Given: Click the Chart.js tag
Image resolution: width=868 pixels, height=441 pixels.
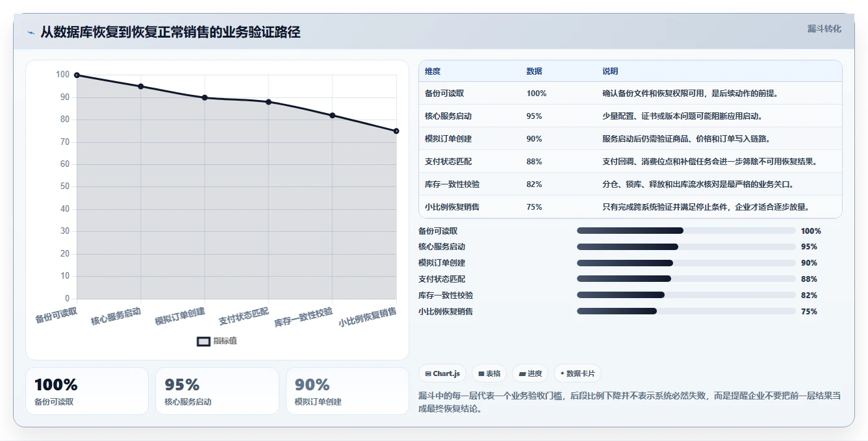Looking at the screenshot, I should [x=442, y=373].
